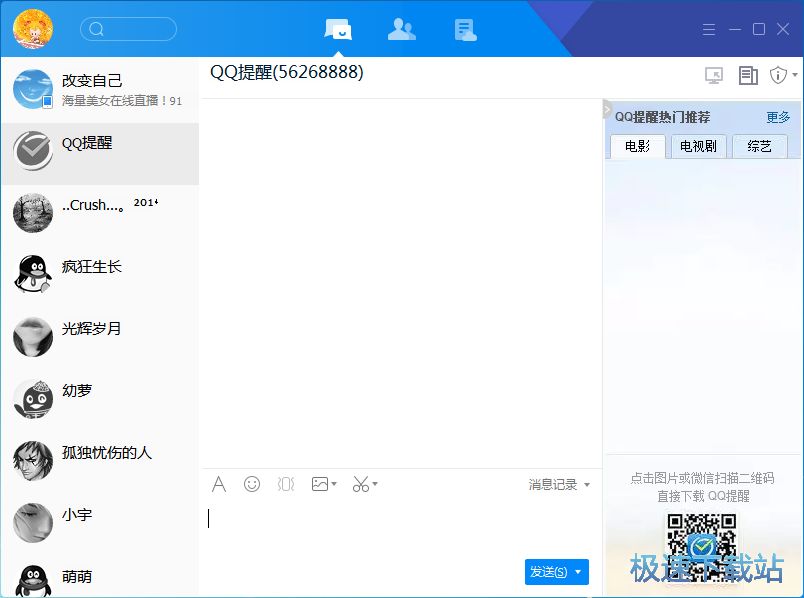Select the QQ提醒 conversation
This screenshot has width=804, height=598.
[x=100, y=153]
